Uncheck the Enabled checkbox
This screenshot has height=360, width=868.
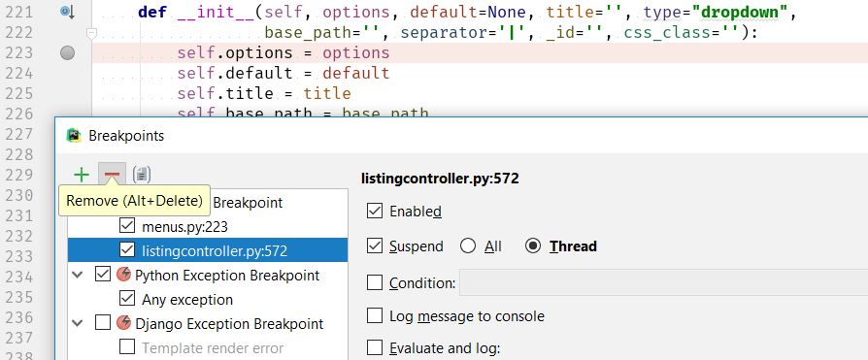point(375,211)
